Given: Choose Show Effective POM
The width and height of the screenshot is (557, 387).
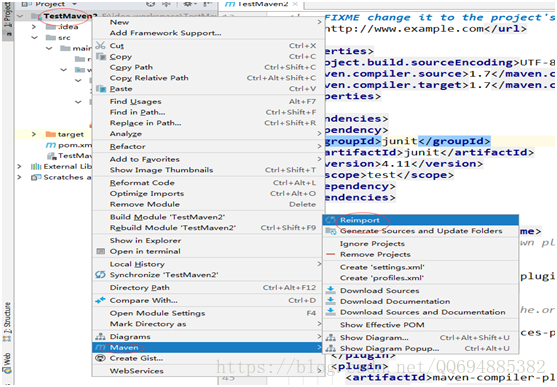Looking at the screenshot, I should (x=421, y=325).
